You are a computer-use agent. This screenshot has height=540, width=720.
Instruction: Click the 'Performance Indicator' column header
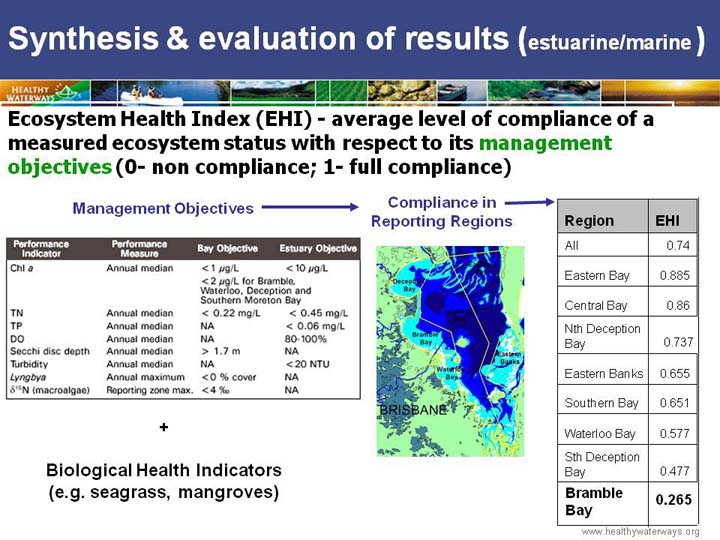click(x=41, y=248)
